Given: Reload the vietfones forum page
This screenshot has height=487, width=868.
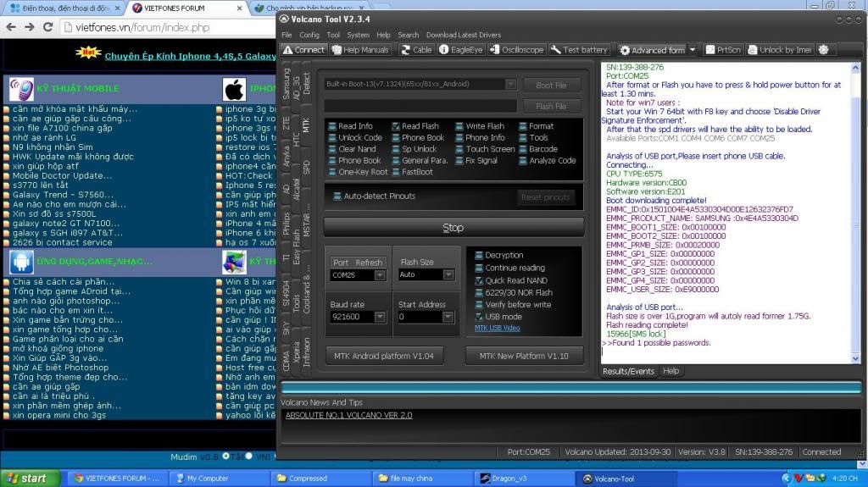Looking at the screenshot, I should tap(47, 27).
